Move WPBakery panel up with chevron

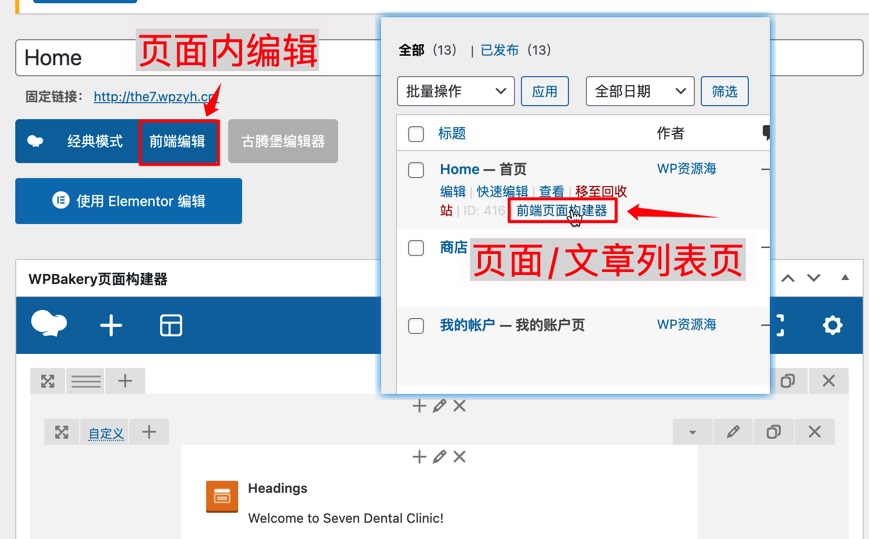[788, 278]
